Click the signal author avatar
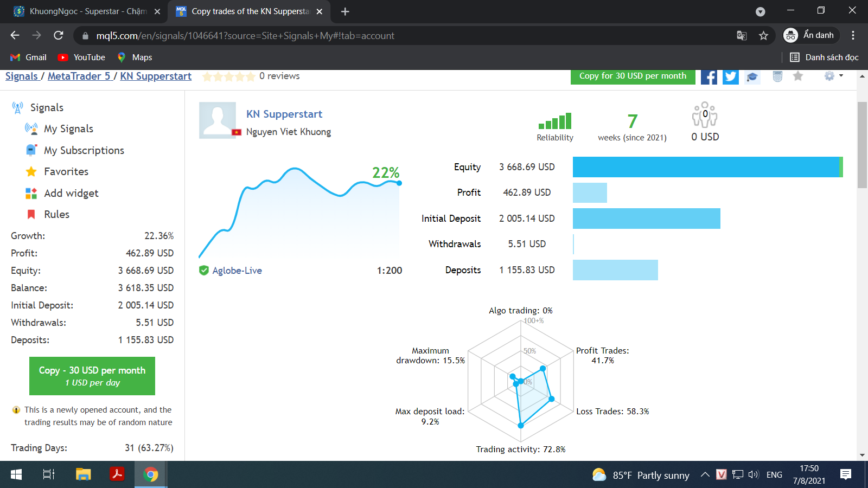This screenshot has width=868, height=488. pos(218,120)
